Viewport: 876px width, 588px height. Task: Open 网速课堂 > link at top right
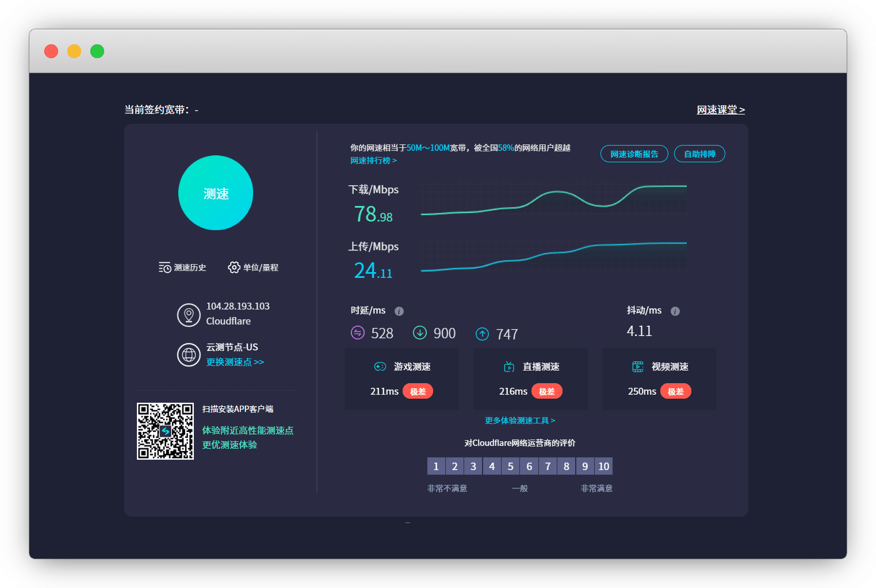pos(721,110)
